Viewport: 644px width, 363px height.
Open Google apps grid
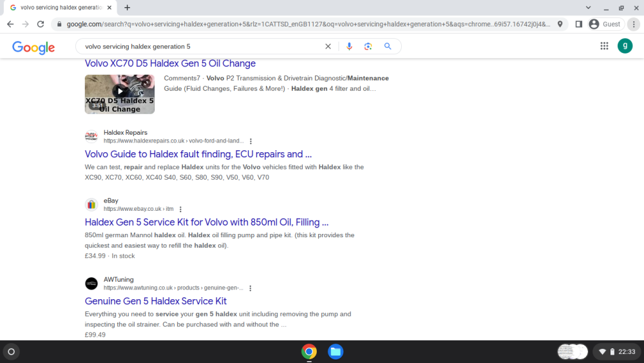[x=604, y=46]
